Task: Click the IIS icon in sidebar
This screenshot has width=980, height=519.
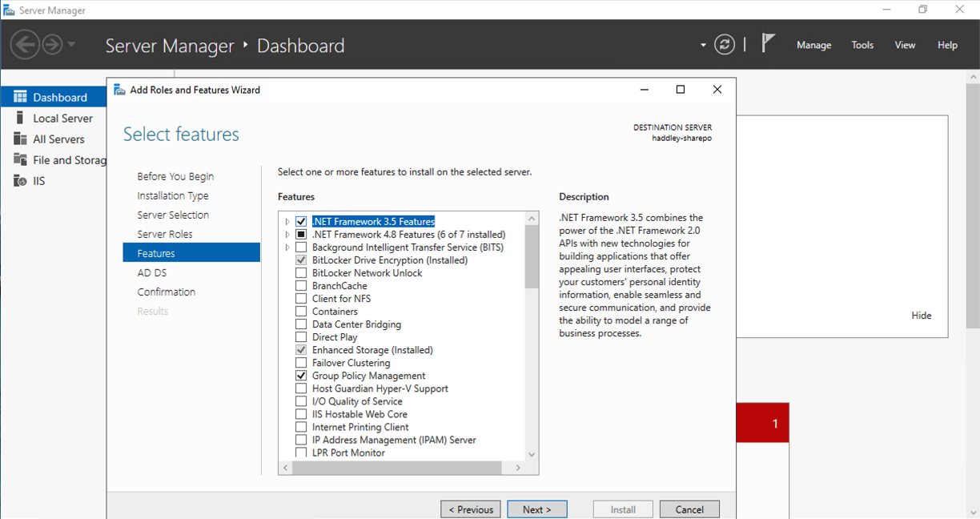Action: click(20, 180)
